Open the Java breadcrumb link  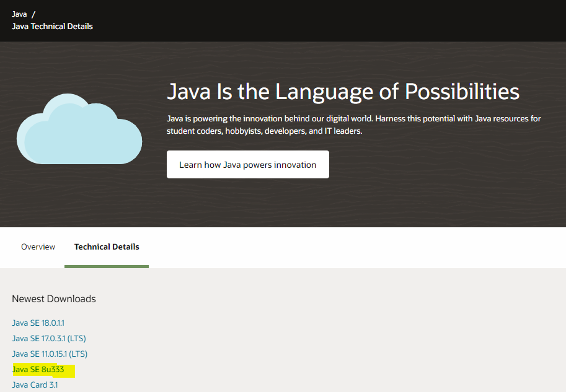point(19,14)
